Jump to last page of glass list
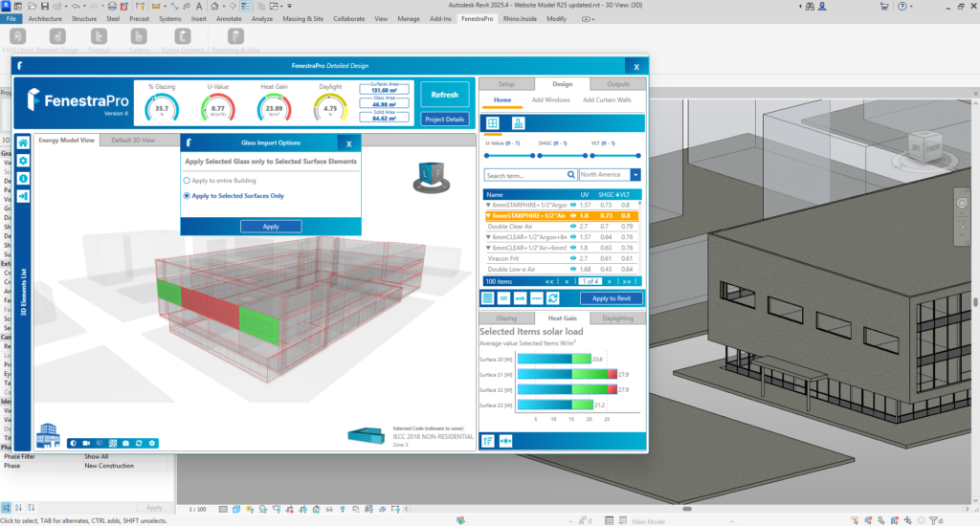Screen dimensions: 980x526 626,282
